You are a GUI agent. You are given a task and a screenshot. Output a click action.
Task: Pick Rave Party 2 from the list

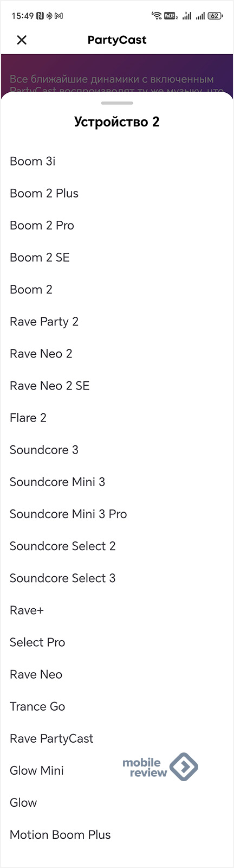tap(117, 322)
